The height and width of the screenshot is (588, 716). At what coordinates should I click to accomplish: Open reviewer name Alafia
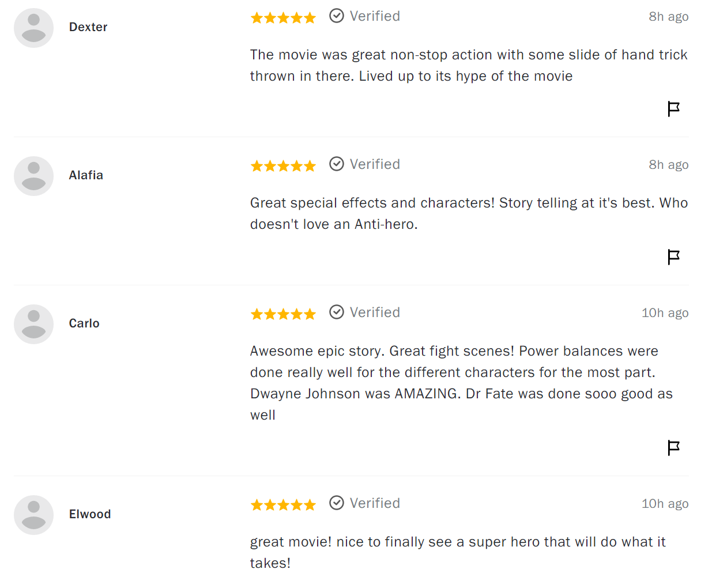click(x=86, y=175)
